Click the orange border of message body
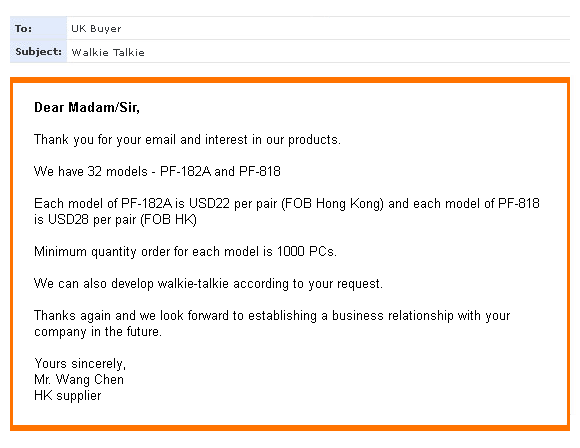 pyautogui.click(x=290, y=80)
